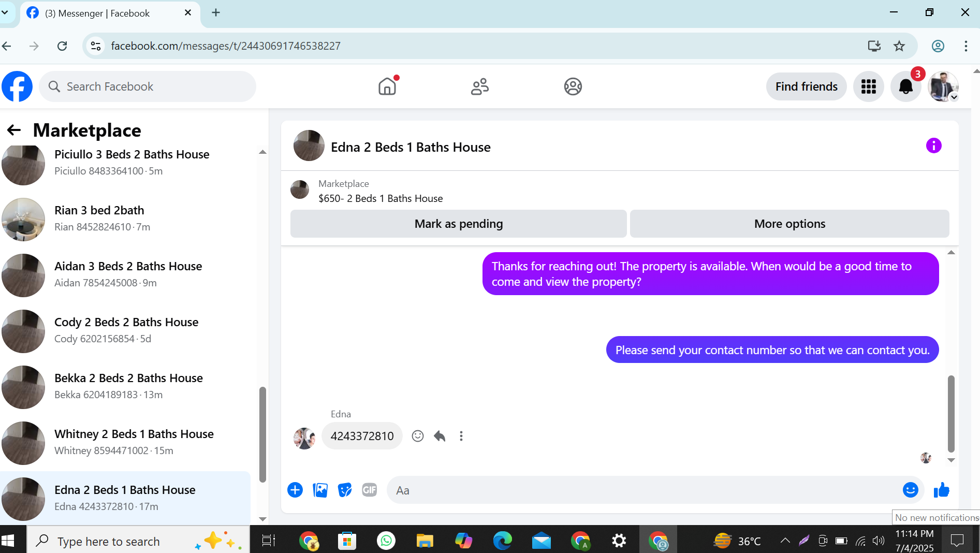Screen dimensions: 980x553
Task: Open File Explorer from the taskbar
Action: coord(425,541)
